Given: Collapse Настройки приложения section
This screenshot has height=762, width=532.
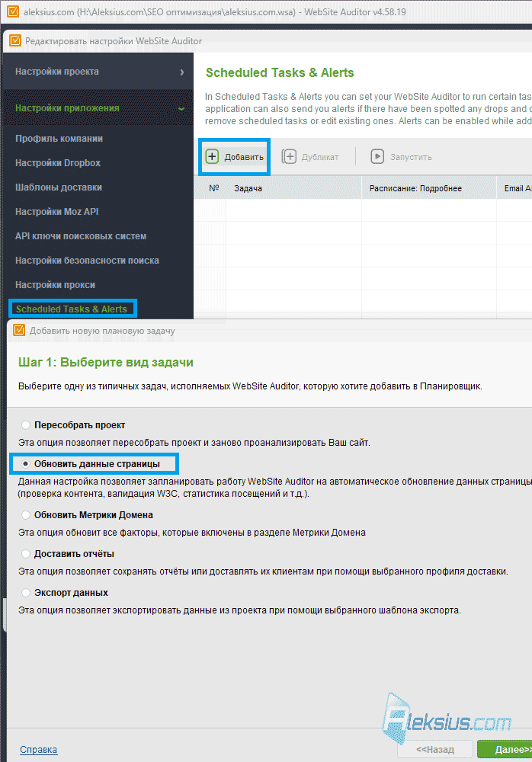Looking at the screenshot, I should click(98, 108).
